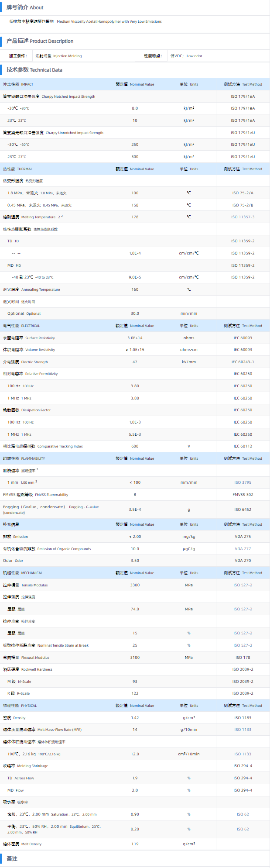Click ISO 1133 link for Melt Mass-Flow Rate

243,730
